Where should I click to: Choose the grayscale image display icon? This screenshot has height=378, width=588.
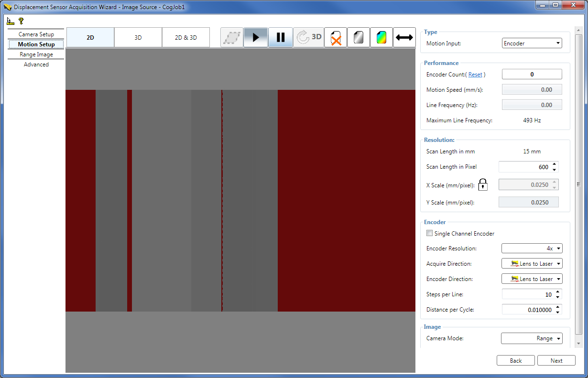pyautogui.click(x=358, y=37)
